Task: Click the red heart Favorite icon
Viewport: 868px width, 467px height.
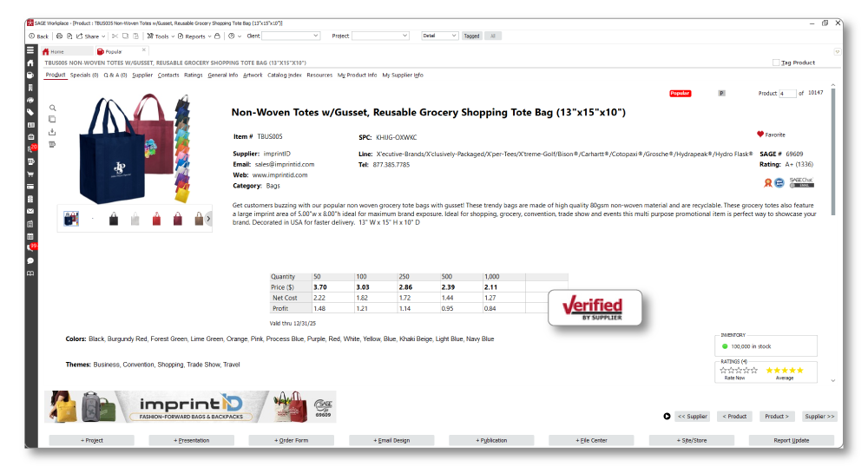Action: point(760,135)
